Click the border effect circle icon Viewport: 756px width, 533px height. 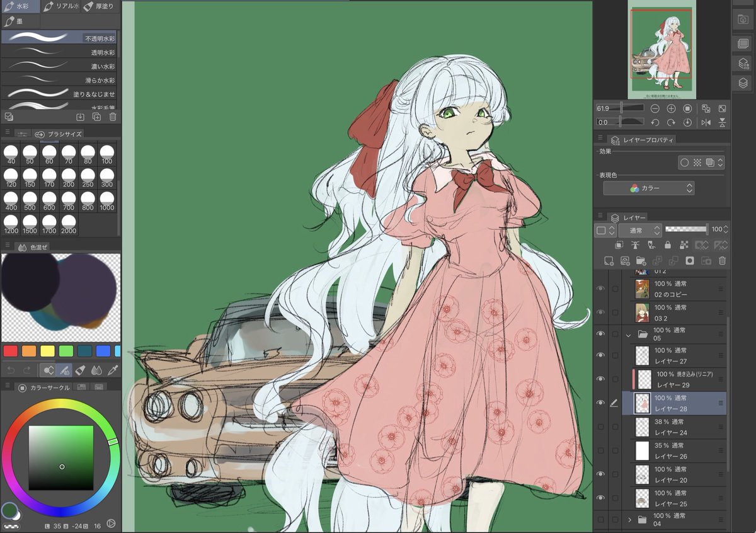pos(684,163)
